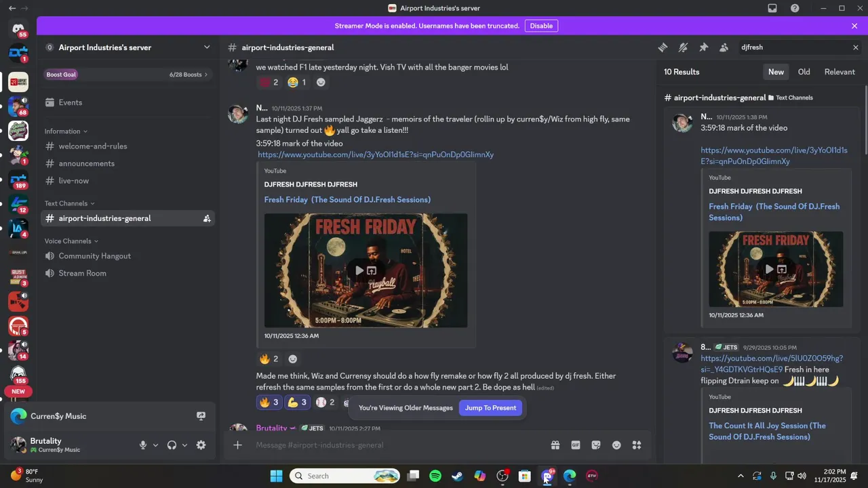The height and width of the screenshot is (488, 868).
Task: Open the sticker picker
Action: (x=595, y=445)
